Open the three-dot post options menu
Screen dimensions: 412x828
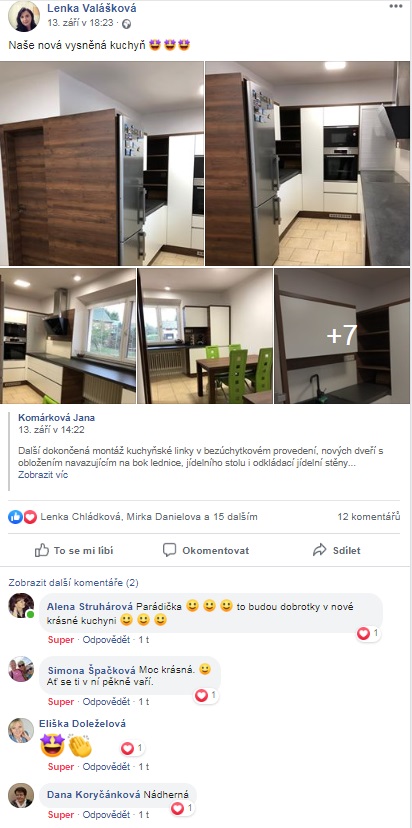(396, 6)
